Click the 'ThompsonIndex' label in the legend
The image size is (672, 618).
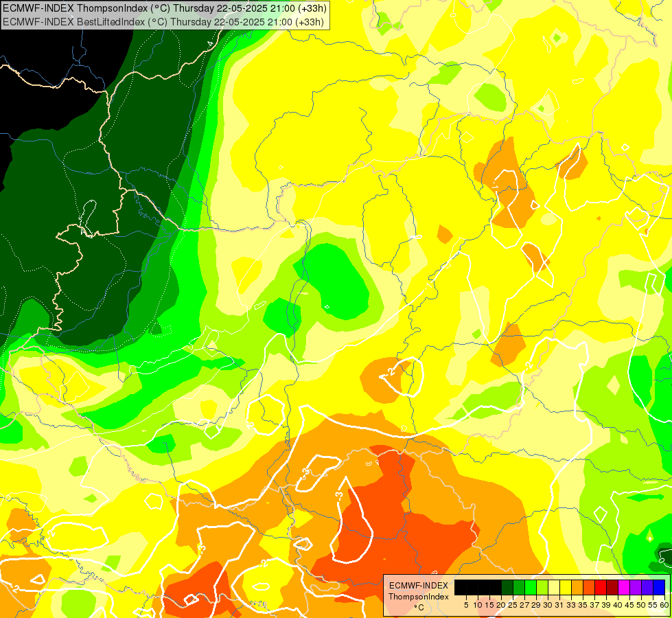(419, 597)
